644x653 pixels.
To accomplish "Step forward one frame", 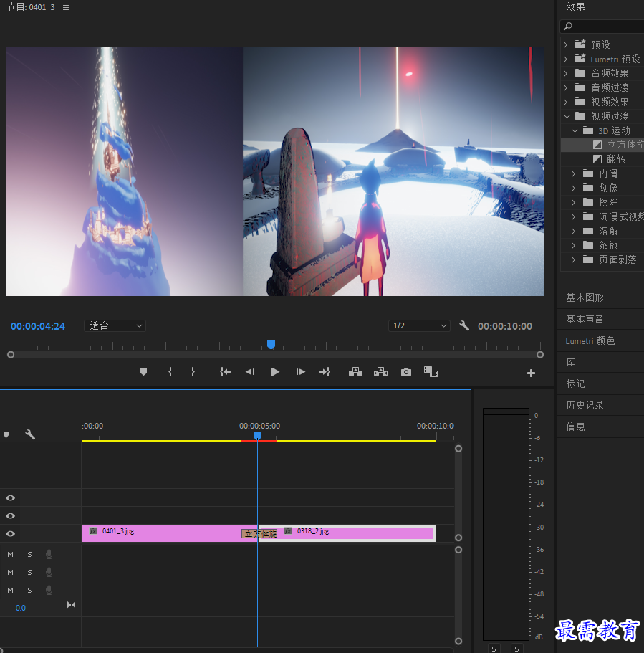I will click(300, 372).
